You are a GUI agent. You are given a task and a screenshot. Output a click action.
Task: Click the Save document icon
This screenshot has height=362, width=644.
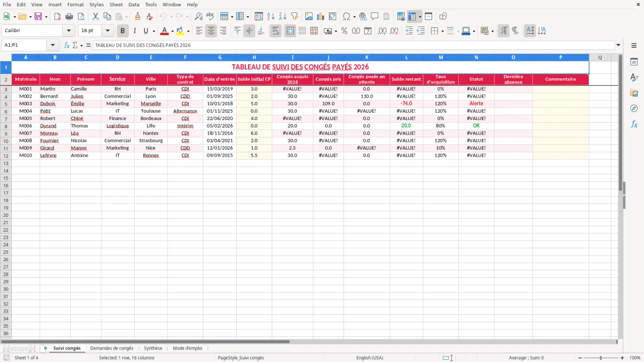(38, 17)
